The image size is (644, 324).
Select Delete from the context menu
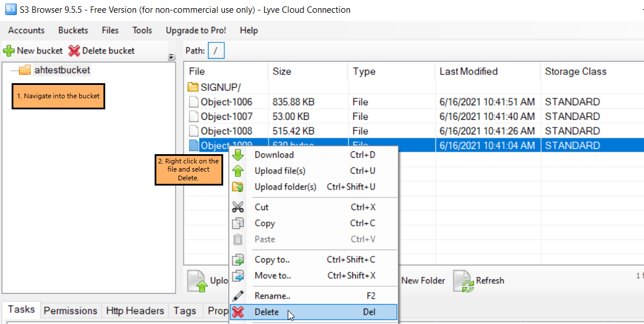(267, 312)
